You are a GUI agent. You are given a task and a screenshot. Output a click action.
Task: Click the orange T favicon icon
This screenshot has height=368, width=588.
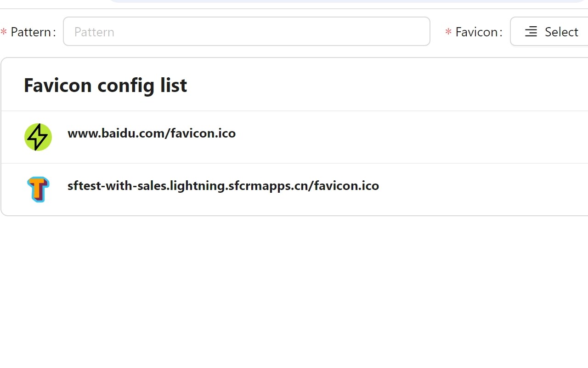click(x=38, y=189)
